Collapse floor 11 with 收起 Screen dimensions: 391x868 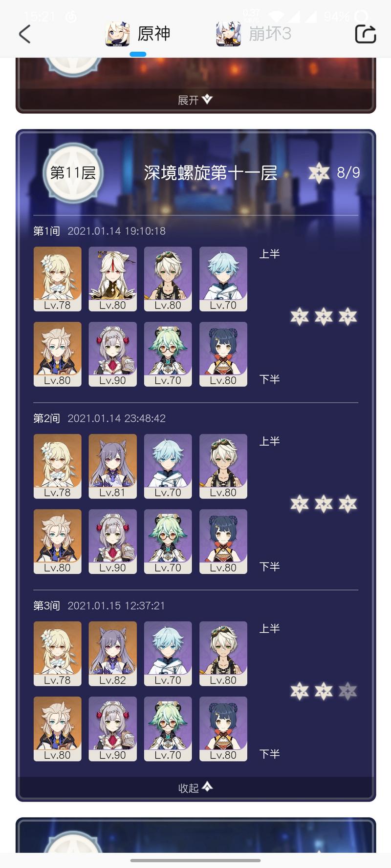click(195, 787)
